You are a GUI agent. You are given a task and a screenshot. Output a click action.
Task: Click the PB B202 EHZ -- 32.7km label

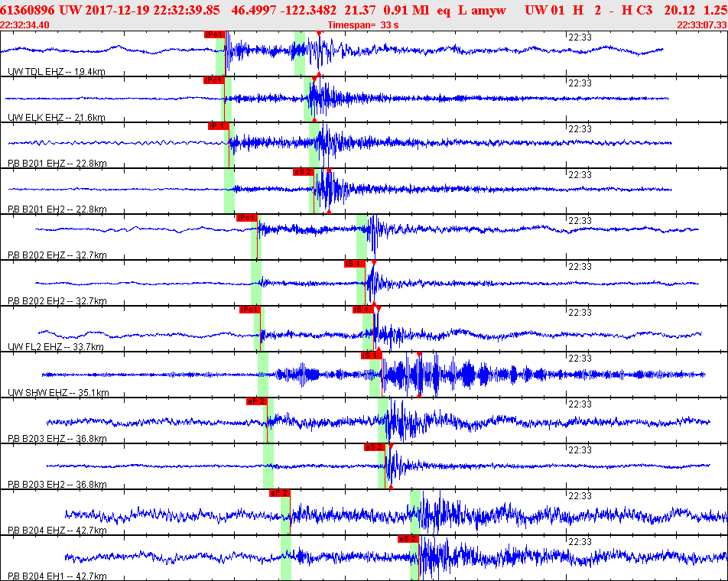click(57, 255)
